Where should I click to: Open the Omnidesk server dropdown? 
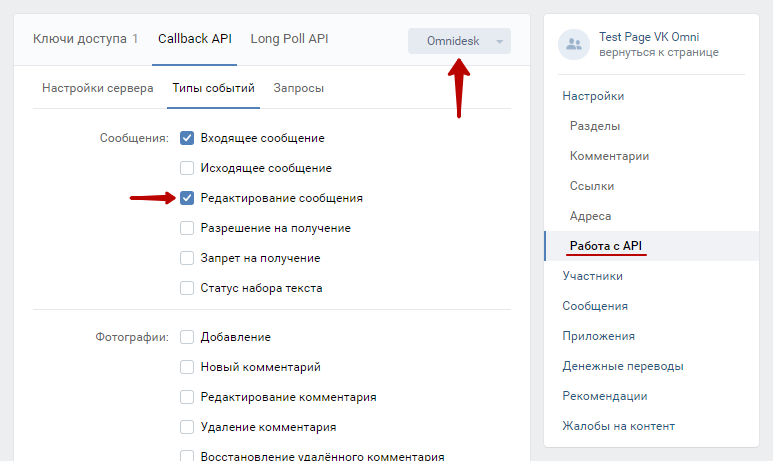459,41
